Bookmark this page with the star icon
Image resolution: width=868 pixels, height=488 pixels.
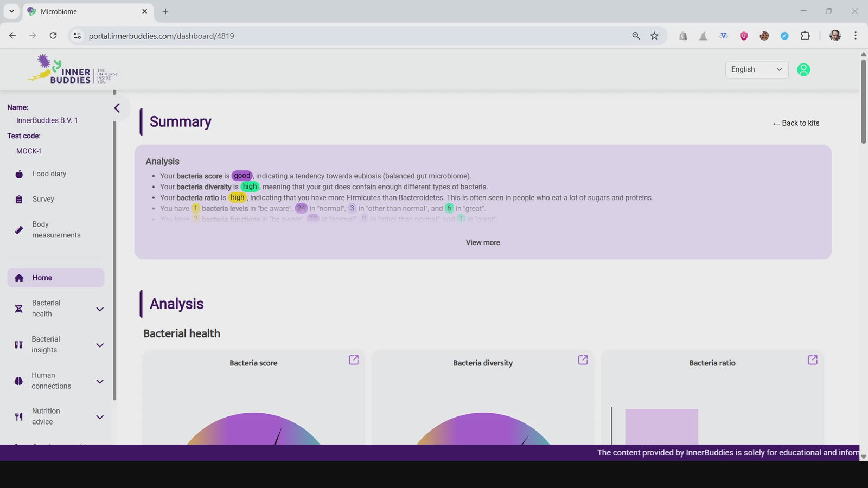pyautogui.click(x=654, y=36)
